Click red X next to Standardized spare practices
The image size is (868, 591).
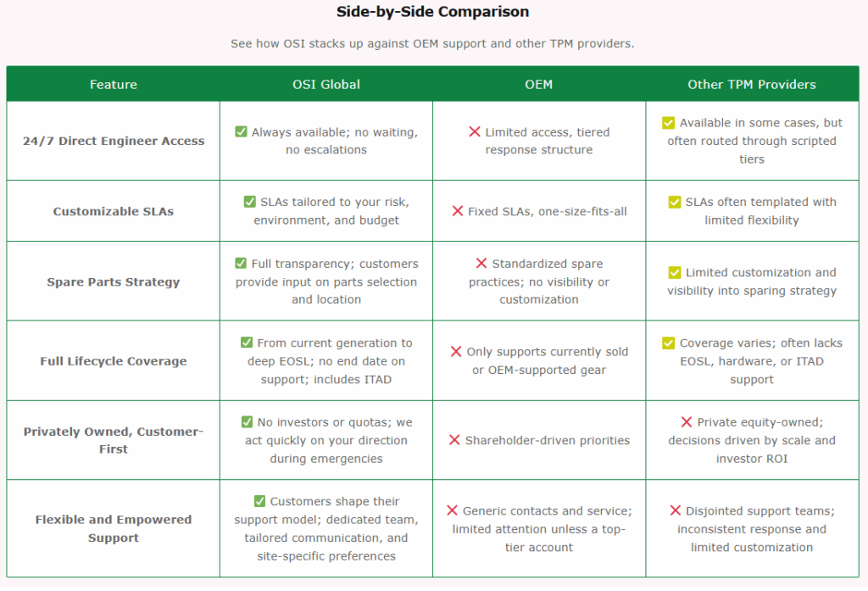point(481,264)
